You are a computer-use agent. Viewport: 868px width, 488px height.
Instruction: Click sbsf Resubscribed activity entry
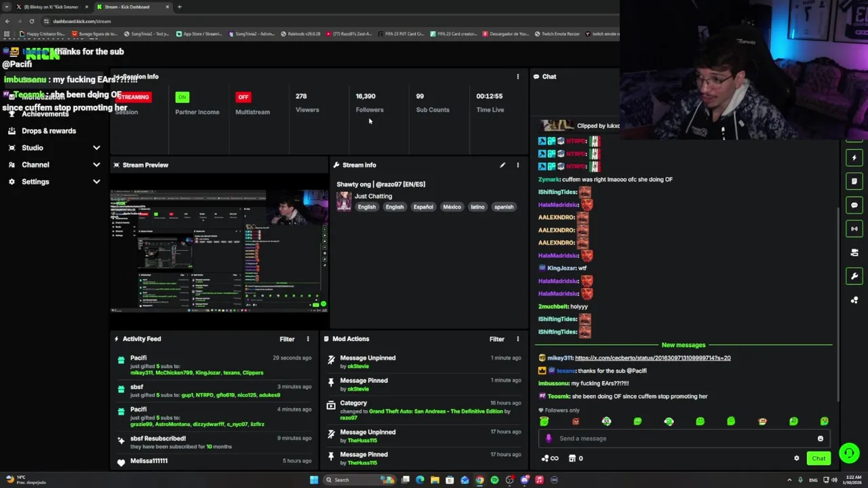coord(213,442)
